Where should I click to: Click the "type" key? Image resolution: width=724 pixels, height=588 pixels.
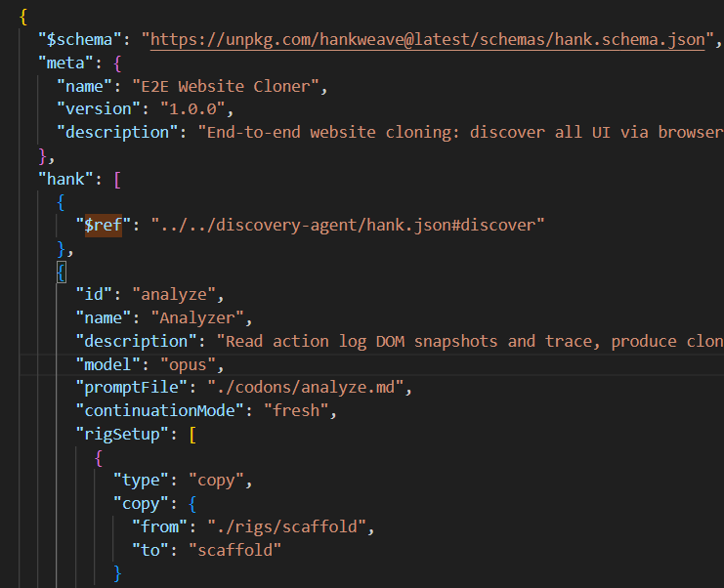pyautogui.click(x=141, y=481)
